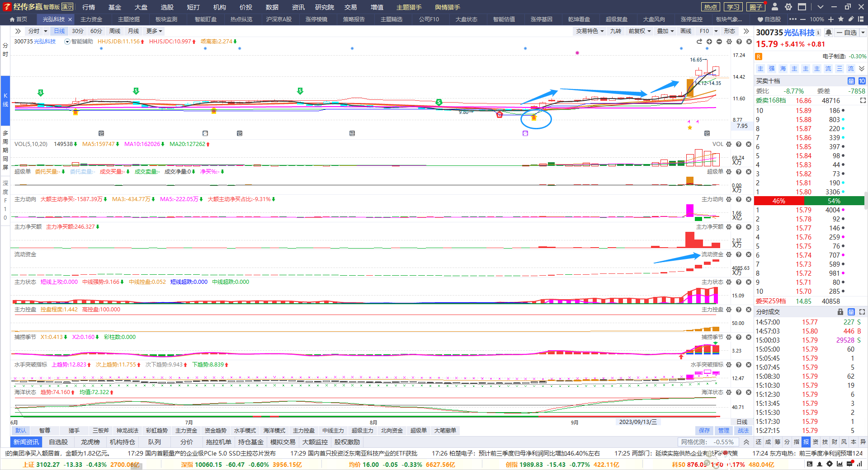Click the pencil edit icon in tab bar

(851, 19)
